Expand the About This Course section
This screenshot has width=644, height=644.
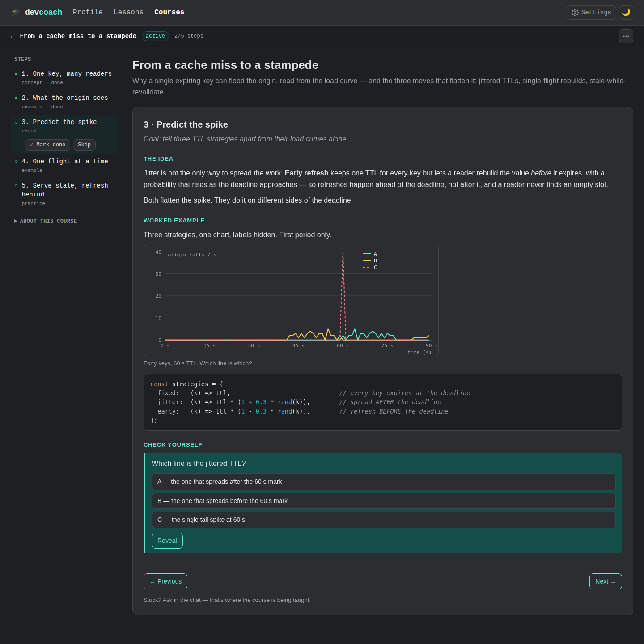pos(46,221)
